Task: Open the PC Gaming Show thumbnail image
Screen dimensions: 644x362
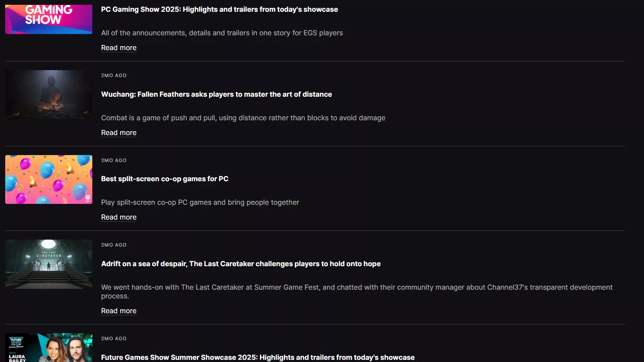Action: [x=48, y=19]
